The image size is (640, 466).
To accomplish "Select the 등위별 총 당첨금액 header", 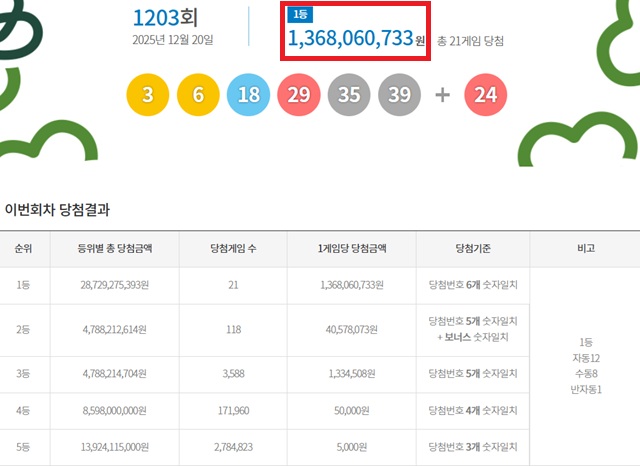I will (114, 248).
